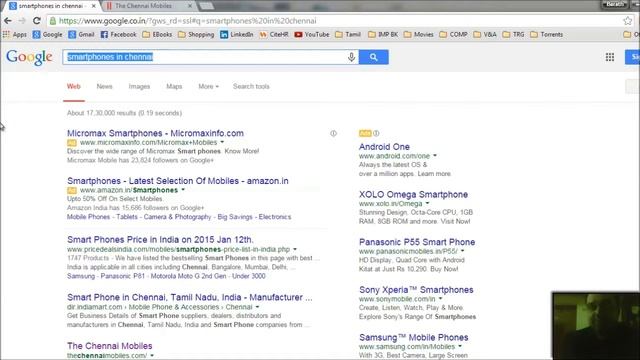This screenshot has width=640, height=360.
Task: Close the 'smartphones in chennai' tab
Action: (x=94, y=6)
